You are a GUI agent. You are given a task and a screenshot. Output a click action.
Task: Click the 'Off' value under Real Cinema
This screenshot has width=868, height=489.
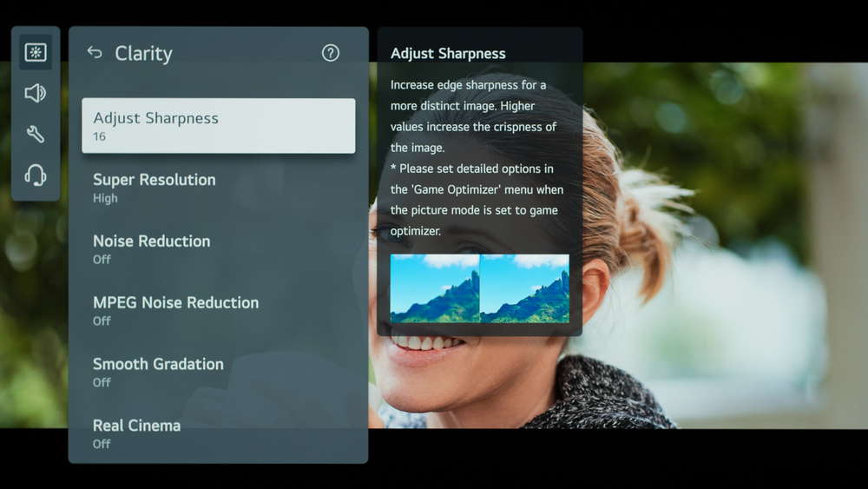click(102, 444)
